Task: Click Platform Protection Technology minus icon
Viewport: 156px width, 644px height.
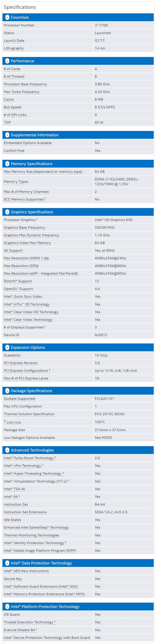Action: 7,607
